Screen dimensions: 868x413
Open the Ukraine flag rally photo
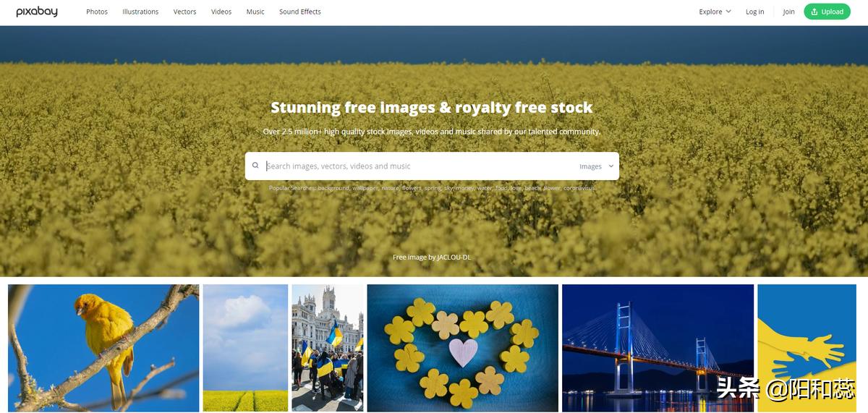click(328, 348)
